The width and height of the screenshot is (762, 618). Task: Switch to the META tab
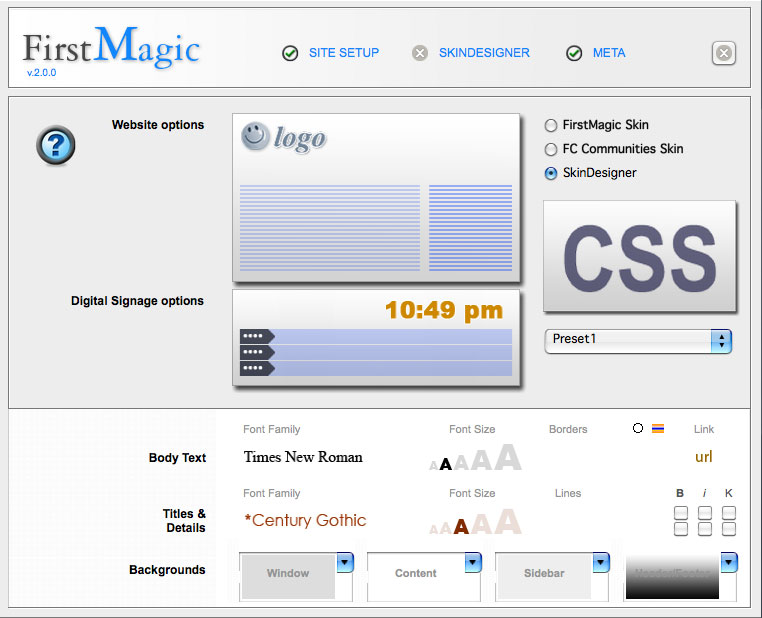tap(608, 53)
